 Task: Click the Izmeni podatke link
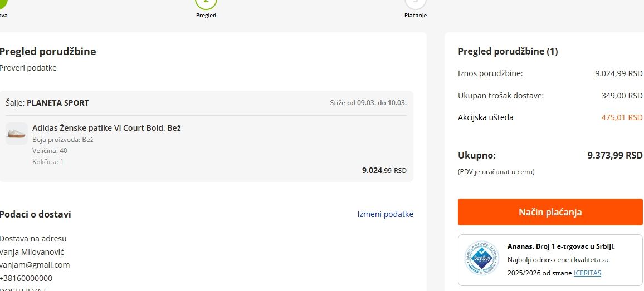coord(385,214)
